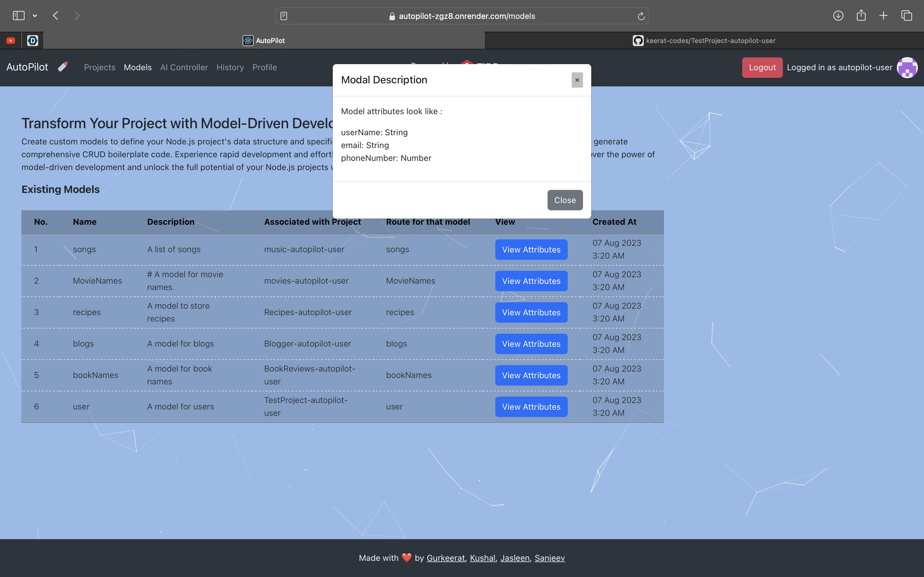View Attributes for the songs model
Screen dimensions: 924x577
pos(531,250)
